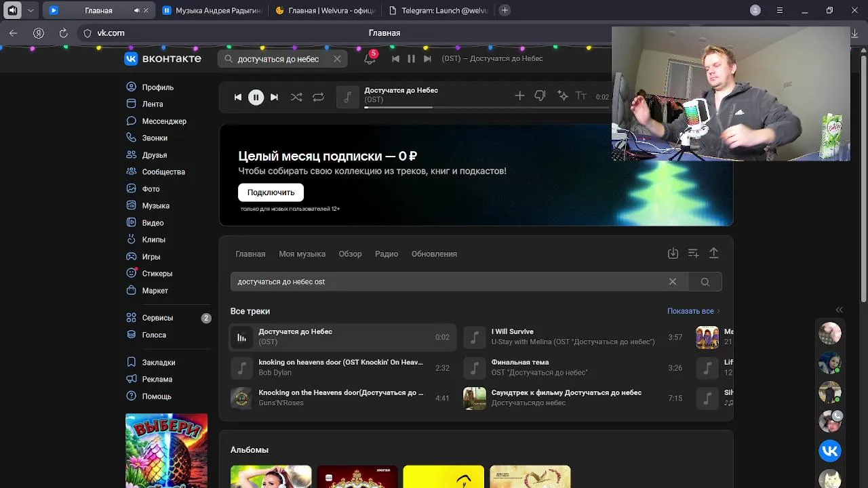Click the music search field text
The width and height of the screenshot is (868, 488).
(x=281, y=282)
